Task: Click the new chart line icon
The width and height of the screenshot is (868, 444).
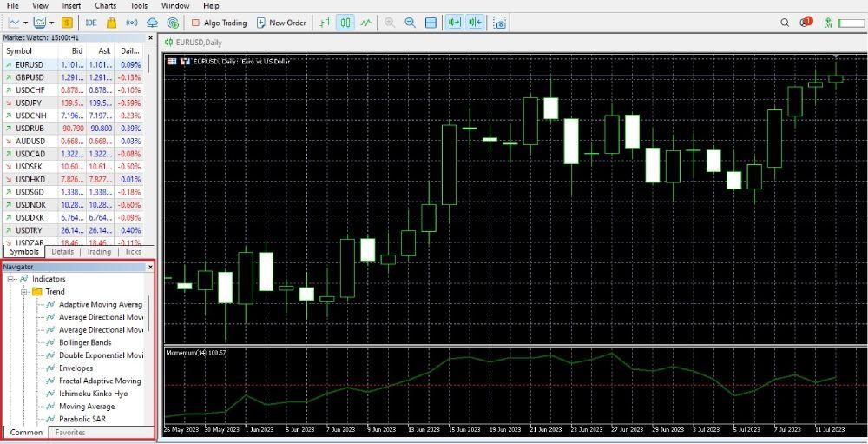Action: point(14,23)
